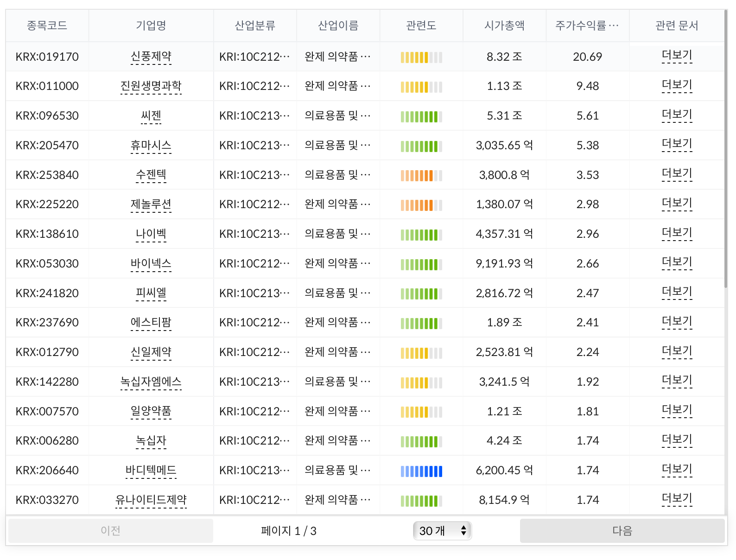
Task: Click 더보기 in the 씨젠 row
Action: [677, 115]
